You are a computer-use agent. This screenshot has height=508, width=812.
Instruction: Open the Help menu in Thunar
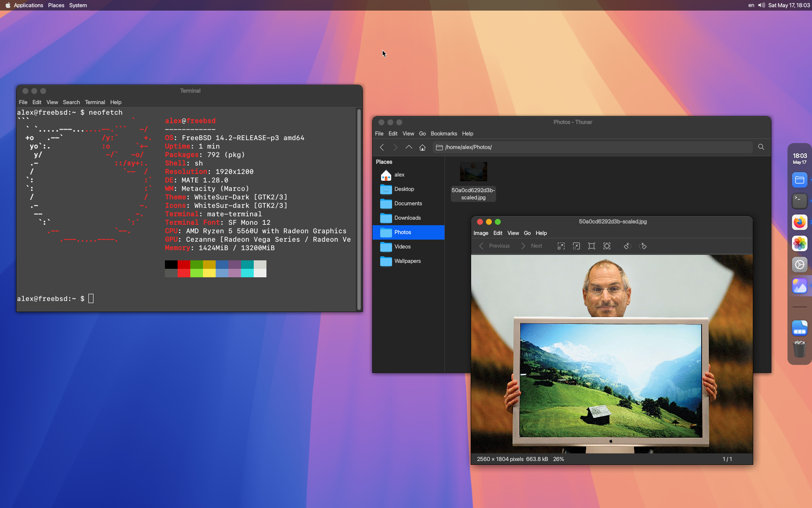467,134
